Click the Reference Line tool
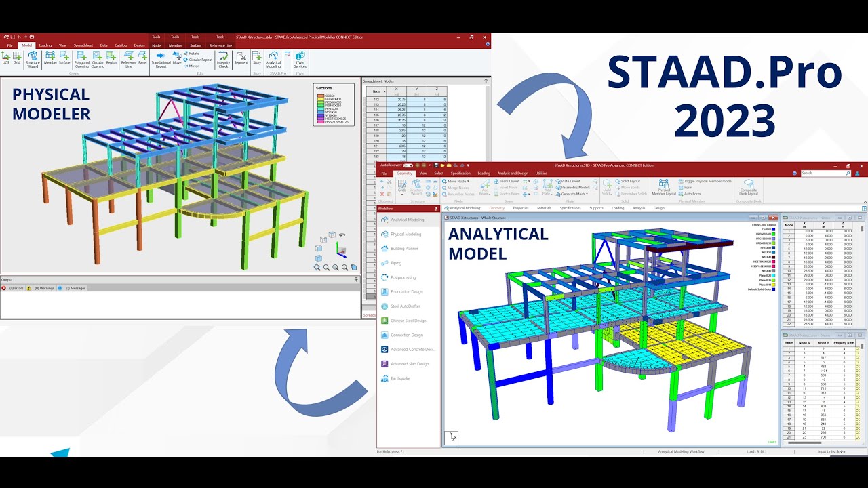 [129, 60]
